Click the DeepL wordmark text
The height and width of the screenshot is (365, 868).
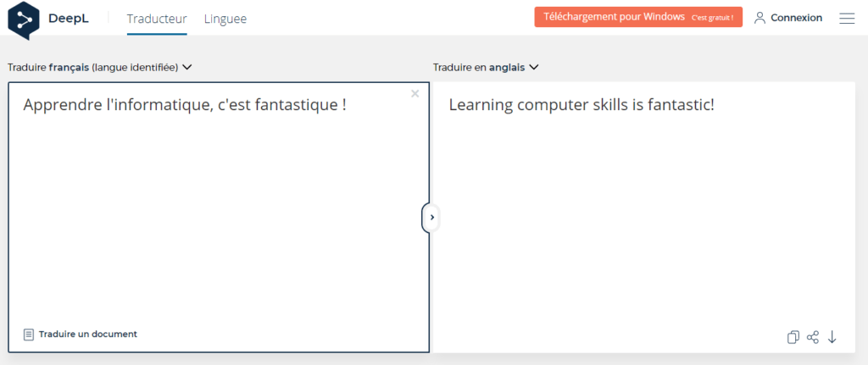click(x=70, y=18)
